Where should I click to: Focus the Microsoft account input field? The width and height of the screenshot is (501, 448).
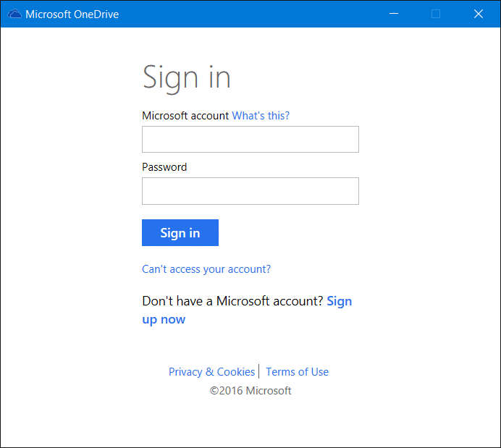tap(250, 139)
